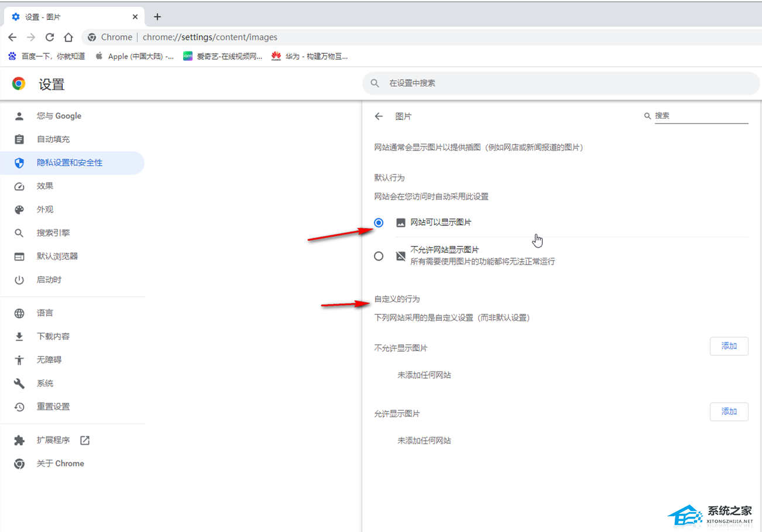The image size is (762, 532).
Task: Reload the page with the refresh icon
Action: pyautogui.click(x=50, y=37)
